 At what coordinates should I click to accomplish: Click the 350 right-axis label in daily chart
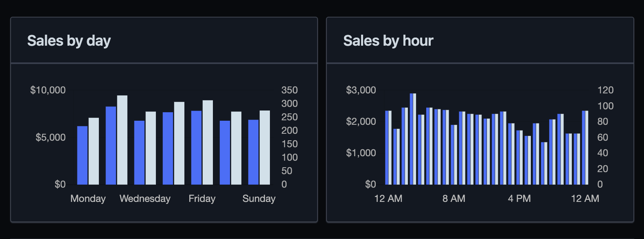pyautogui.click(x=289, y=90)
